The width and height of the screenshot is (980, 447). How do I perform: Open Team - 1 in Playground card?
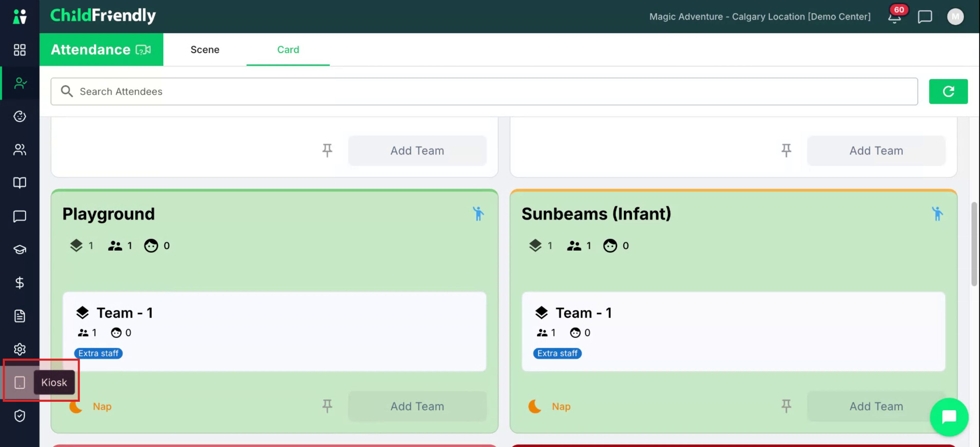point(274,331)
